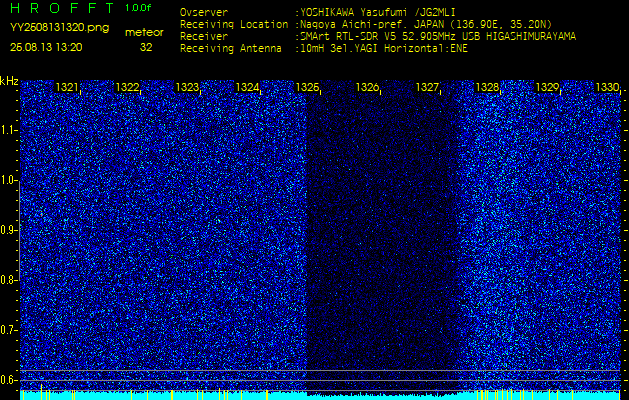Click the meteor count 32
Image resolution: width=629 pixels, height=400 pixels.
tap(146, 47)
